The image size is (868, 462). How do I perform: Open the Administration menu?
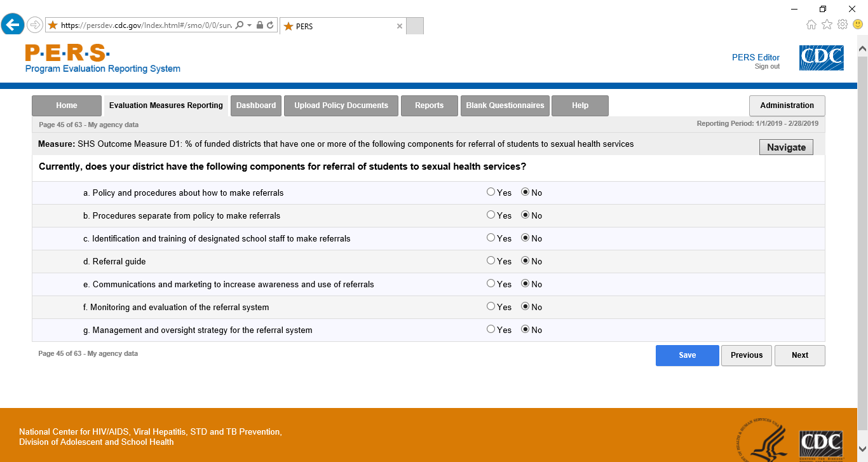coord(787,105)
